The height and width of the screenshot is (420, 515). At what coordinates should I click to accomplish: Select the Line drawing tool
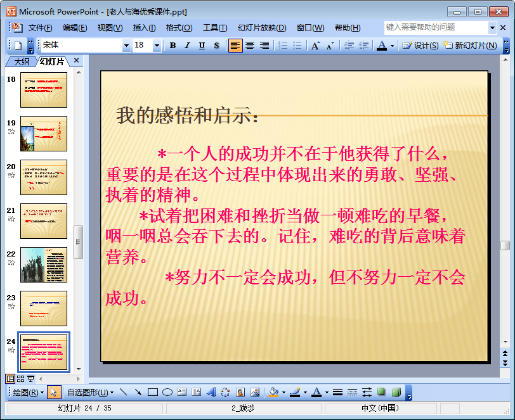click(124, 392)
